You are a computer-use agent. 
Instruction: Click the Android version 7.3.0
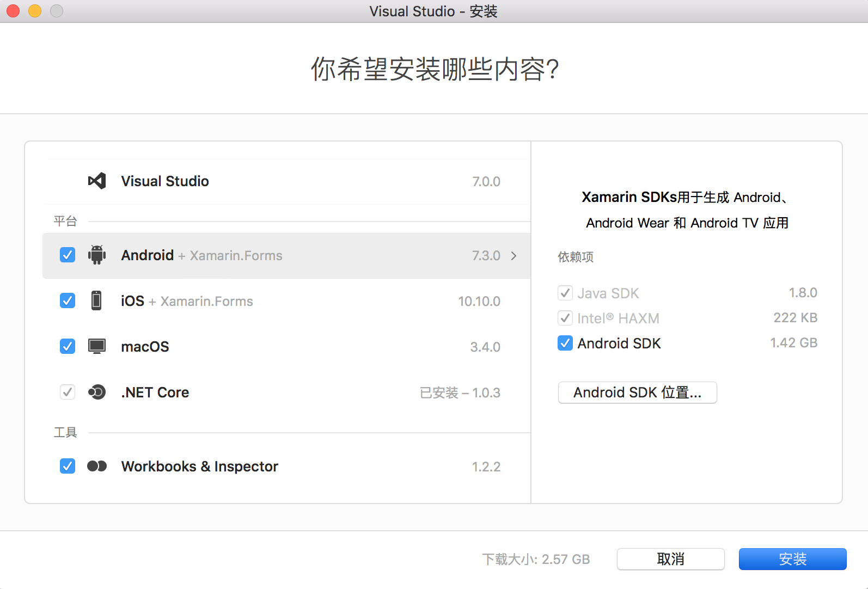coord(486,255)
